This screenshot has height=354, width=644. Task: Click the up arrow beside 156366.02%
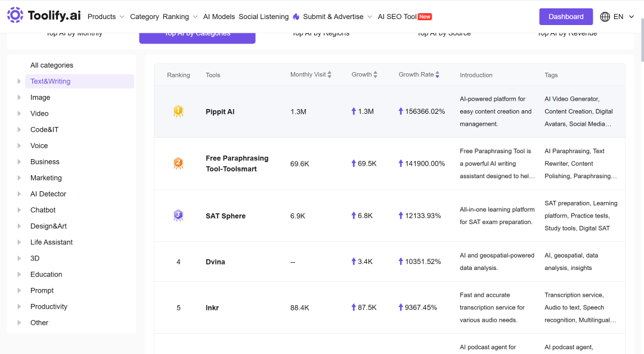pos(401,111)
